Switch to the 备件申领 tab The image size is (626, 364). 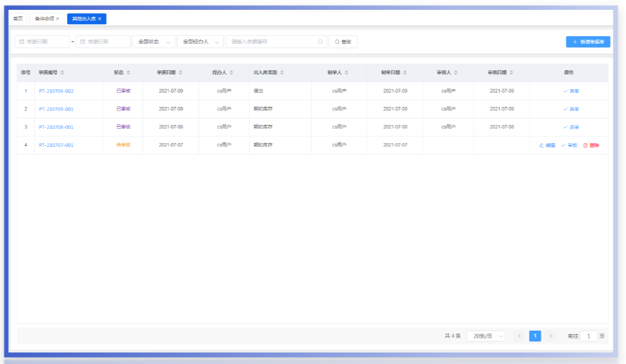point(44,19)
